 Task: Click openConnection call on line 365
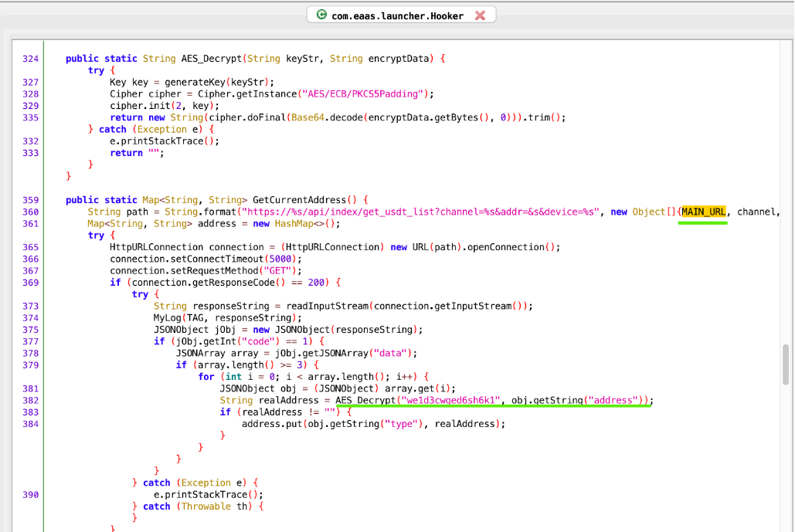tap(506, 247)
